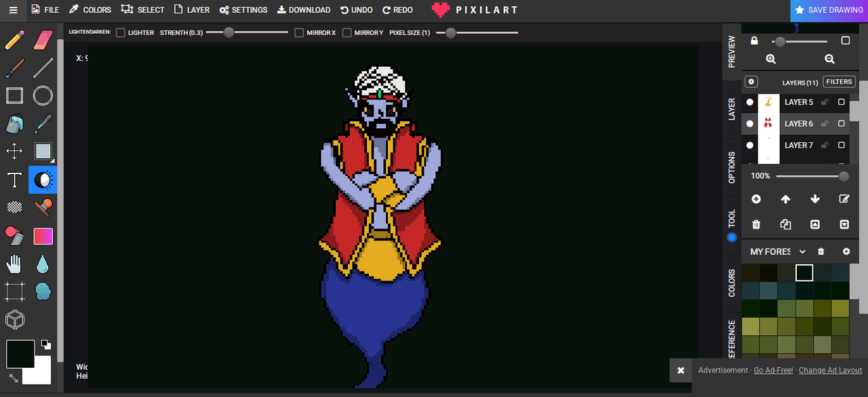Open the hamburger main menu
Screen dimensions: 868x397
coord(13,10)
